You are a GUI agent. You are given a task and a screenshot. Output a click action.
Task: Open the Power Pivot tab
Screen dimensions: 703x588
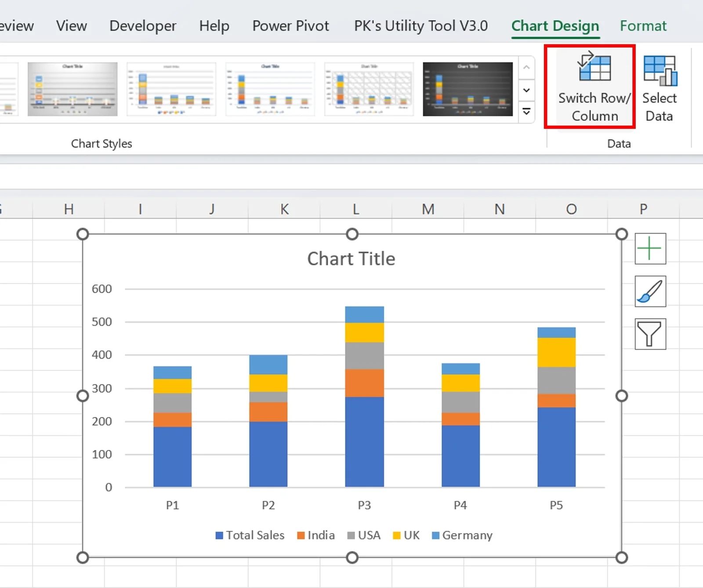(x=290, y=26)
